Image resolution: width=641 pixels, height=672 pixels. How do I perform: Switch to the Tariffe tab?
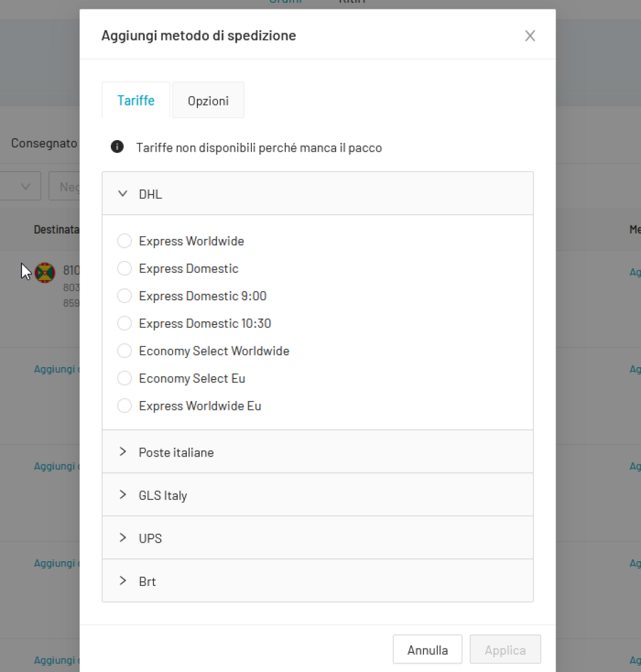click(136, 101)
